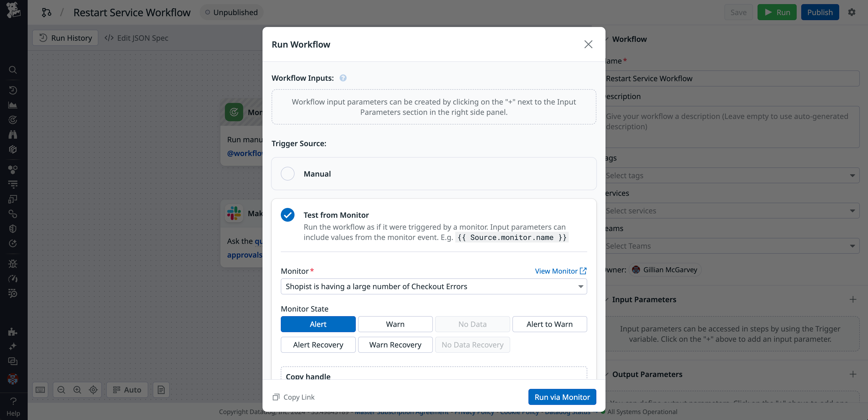
Task: Zoom in on the workflow canvas
Action: [77, 390]
